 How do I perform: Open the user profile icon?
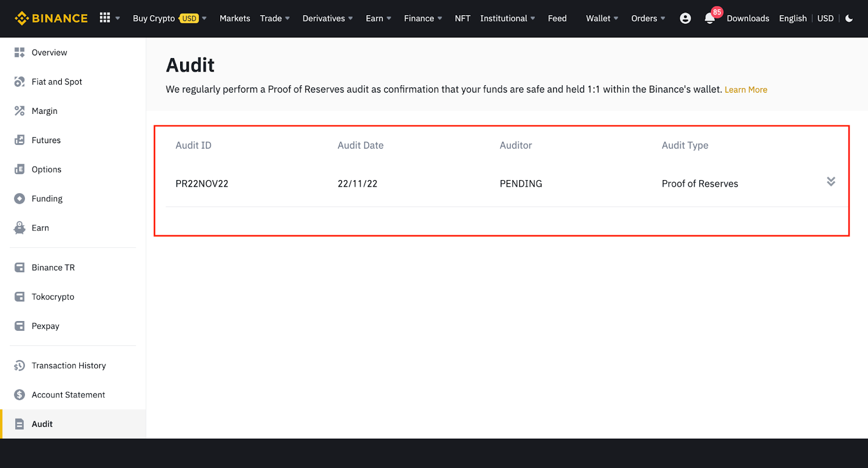coord(685,18)
